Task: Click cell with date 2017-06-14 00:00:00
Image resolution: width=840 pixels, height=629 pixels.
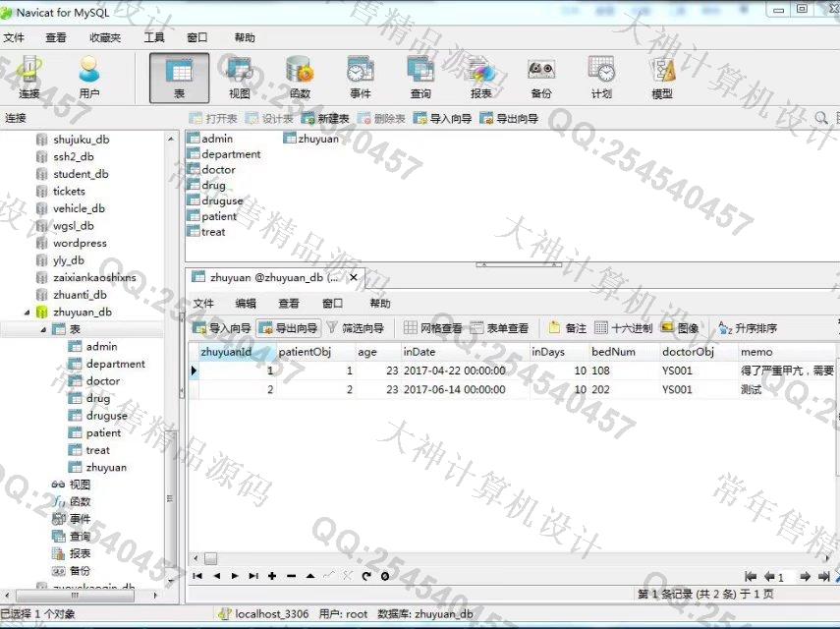Action: (x=465, y=389)
